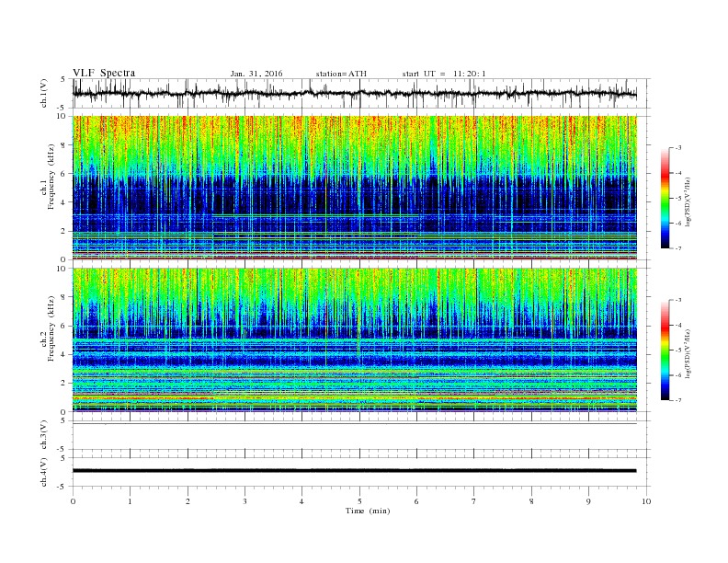This screenshot has width=728, height=563.
Task: Click the "5" volt tick of ch.1(V) panel
Action: pos(63,79)
